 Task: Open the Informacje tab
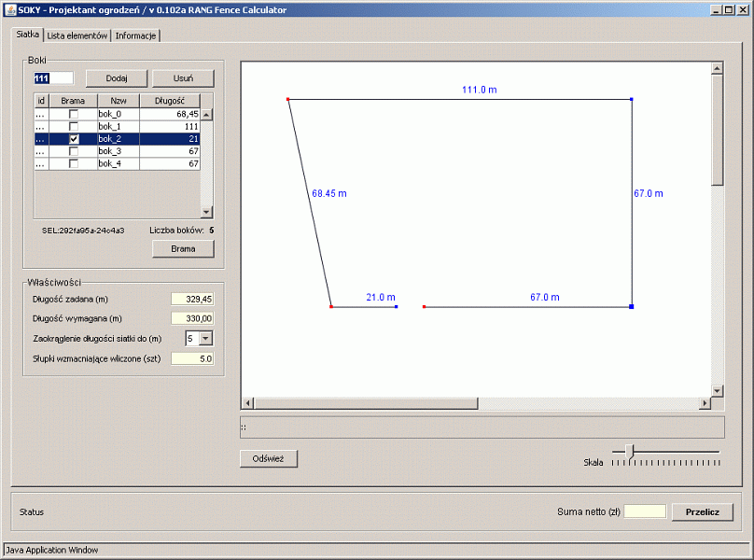[136, 35]
